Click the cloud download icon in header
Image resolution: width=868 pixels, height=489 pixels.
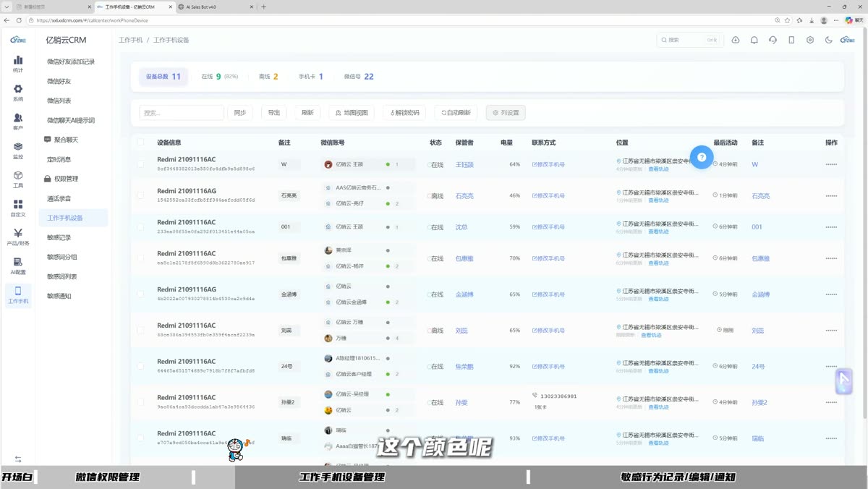click(736, 40)
